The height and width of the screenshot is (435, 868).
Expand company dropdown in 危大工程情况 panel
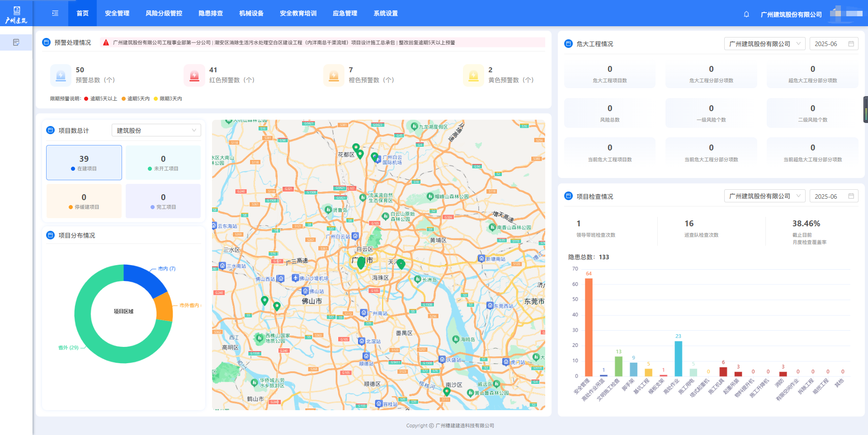coord(764,44)
